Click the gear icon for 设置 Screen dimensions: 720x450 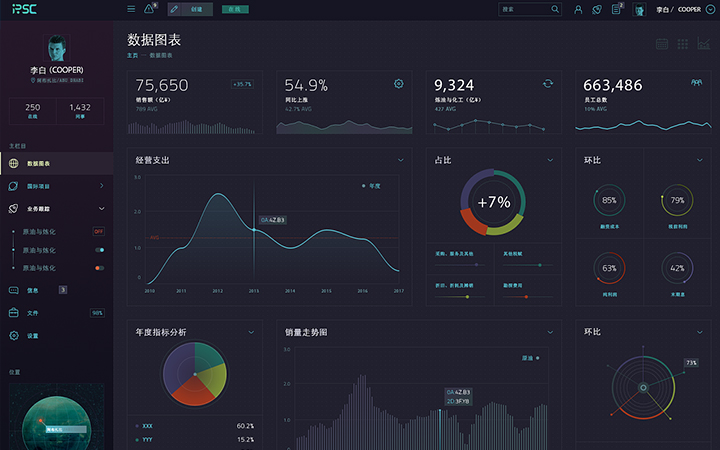coord(14,336)
